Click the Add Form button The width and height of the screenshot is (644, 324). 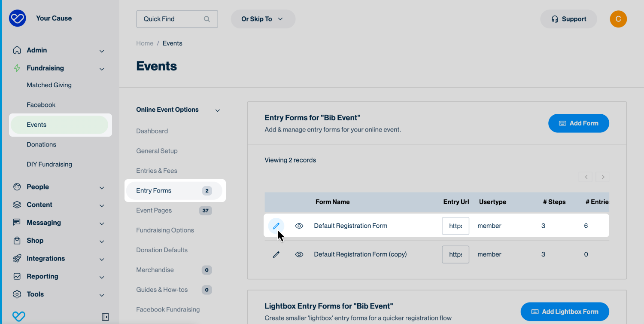tap(578, 123)
